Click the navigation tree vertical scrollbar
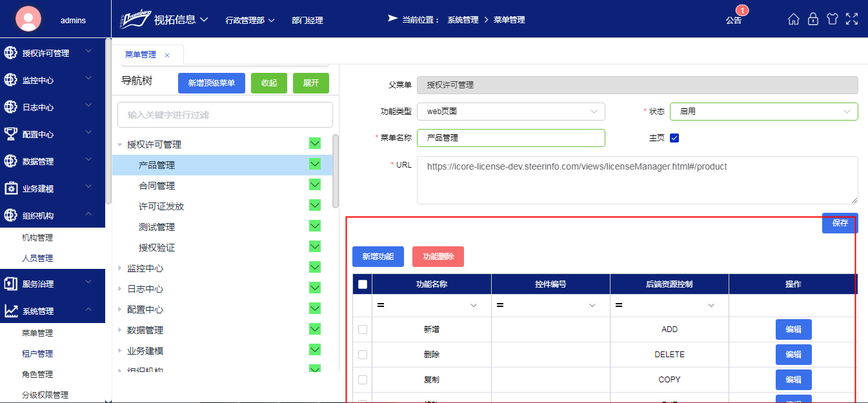 [x=336, y=171]
